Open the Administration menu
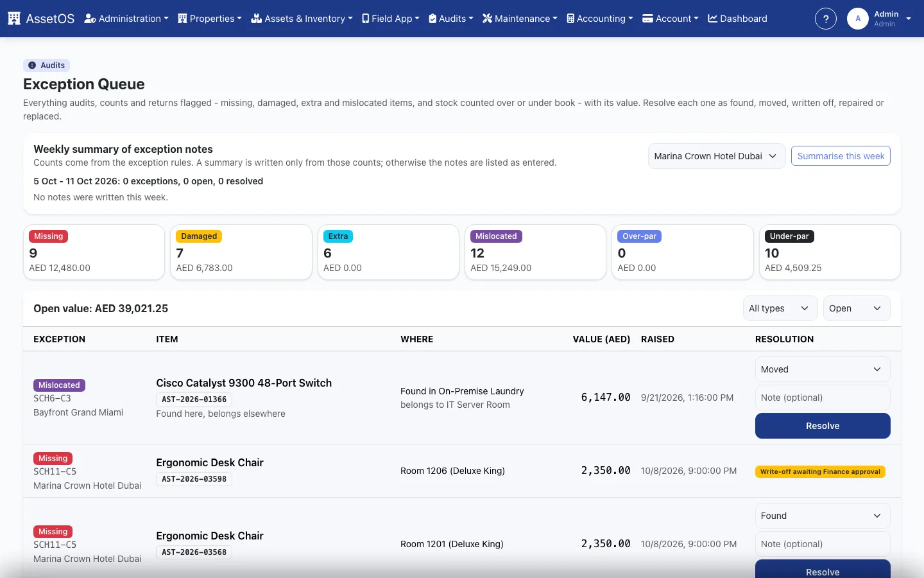The image size is (924, 578). coord(126,19)
